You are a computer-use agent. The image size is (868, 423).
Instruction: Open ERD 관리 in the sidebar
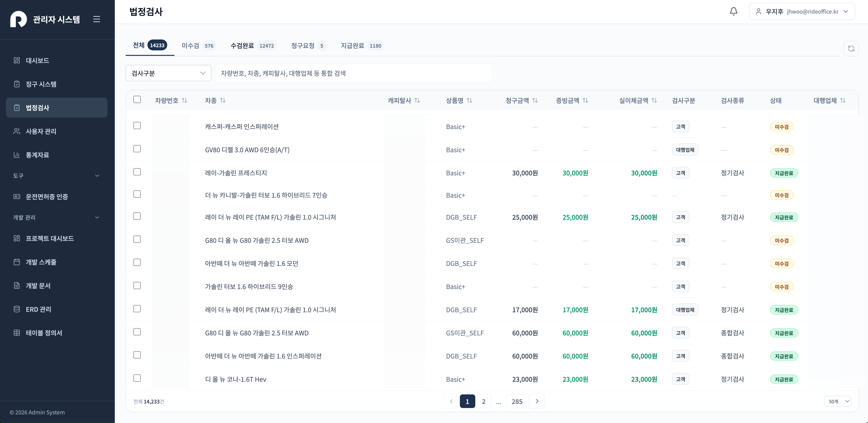point(57,309)
